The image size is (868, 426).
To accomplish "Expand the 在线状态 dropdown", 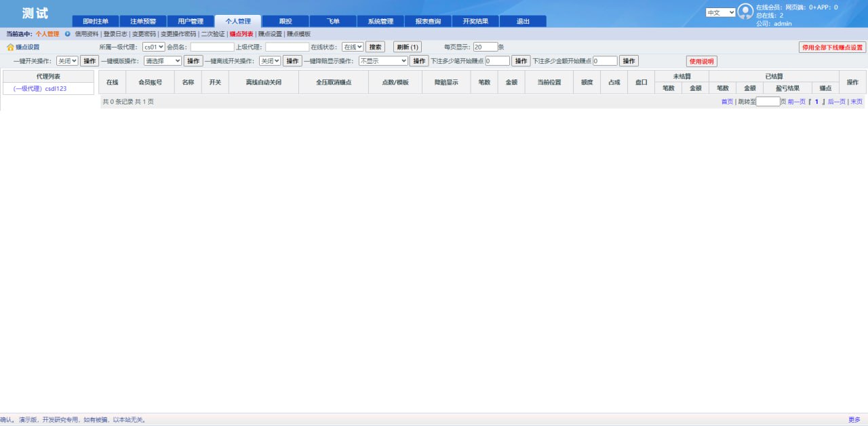I will tap(352, 47).
